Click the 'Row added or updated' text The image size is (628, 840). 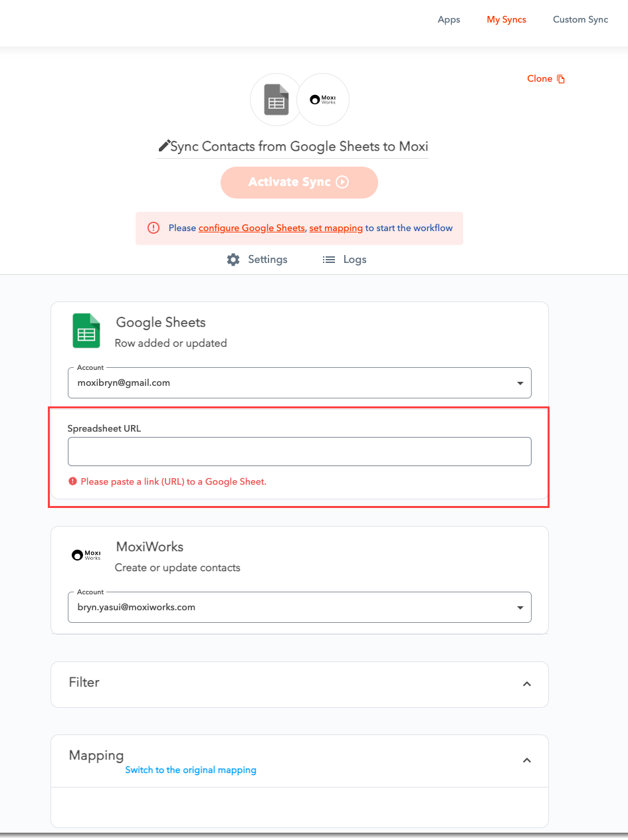[x=171, y=343]
